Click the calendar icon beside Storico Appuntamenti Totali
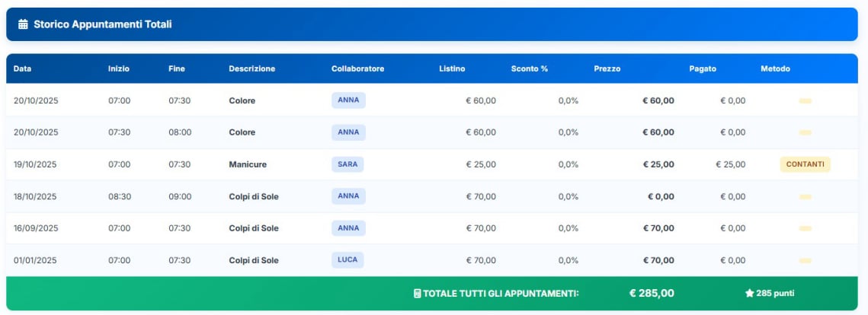 (23, 24)
